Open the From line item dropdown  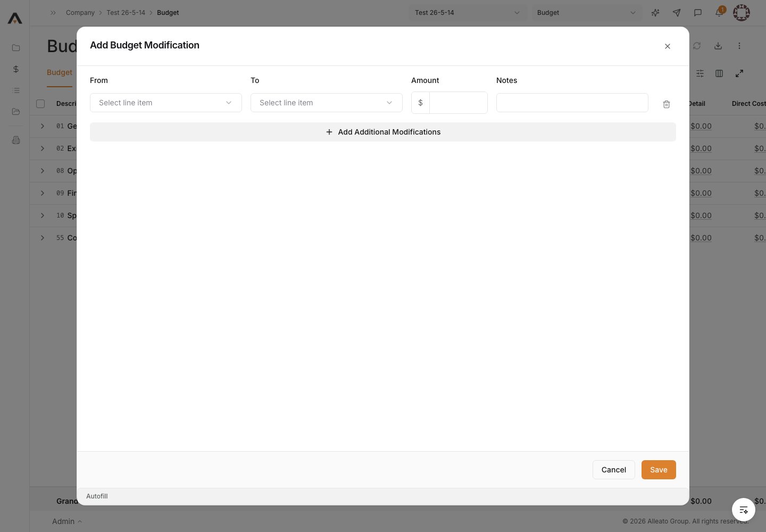pyautogui.click(x=166, y=103)
